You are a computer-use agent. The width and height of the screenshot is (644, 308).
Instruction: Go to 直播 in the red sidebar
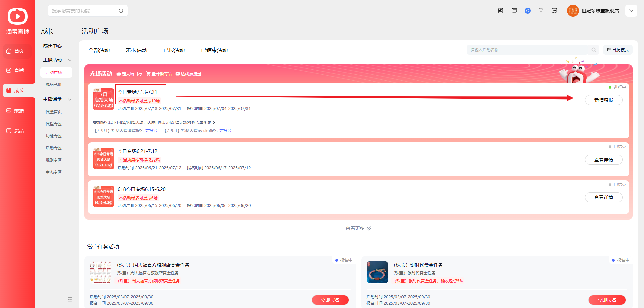click(x=17, y=70)
